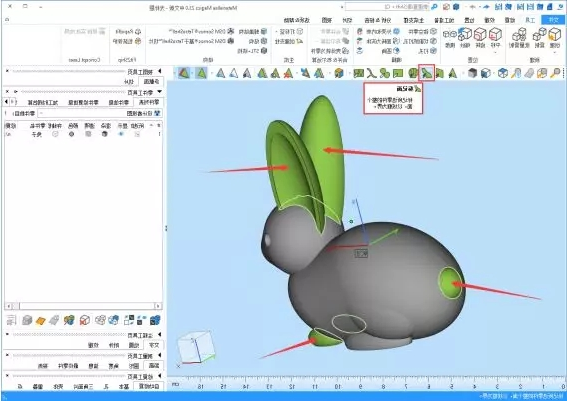Collapse the View tool page (视图工具页) arrow
This screenshot has width=567, height=401.
point(159,71)
